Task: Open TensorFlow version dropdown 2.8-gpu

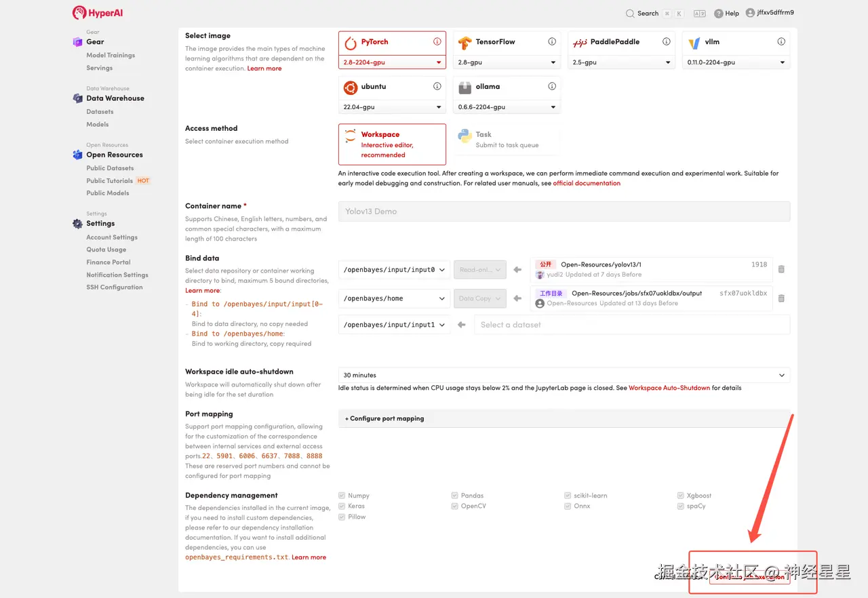Action: (507, 62)
